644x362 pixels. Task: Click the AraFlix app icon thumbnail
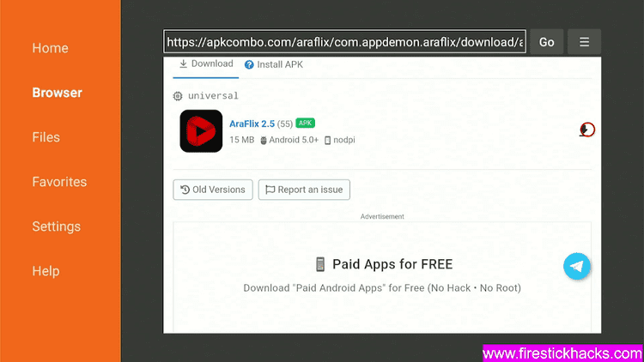click(x=201, y=131)
